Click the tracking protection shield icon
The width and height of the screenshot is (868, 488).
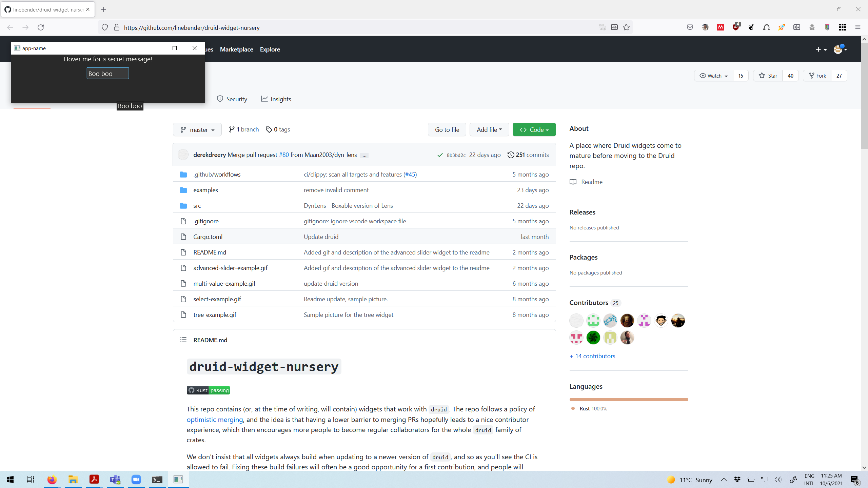[104, 27]
